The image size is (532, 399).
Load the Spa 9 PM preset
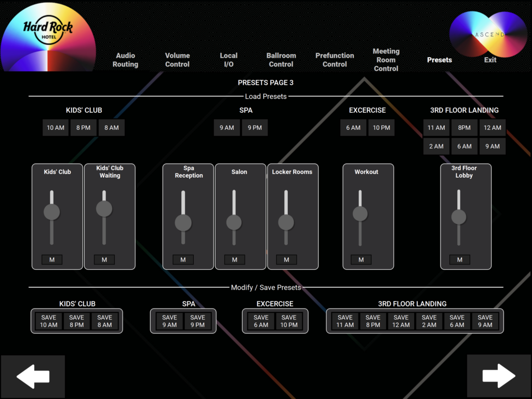(x=255, y=127)
